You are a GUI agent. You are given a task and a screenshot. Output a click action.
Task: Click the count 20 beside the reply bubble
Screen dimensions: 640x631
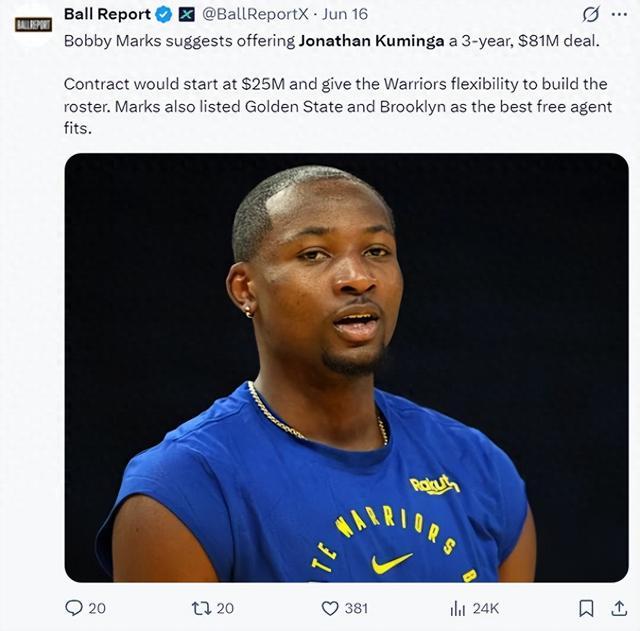tap(97, 608)
